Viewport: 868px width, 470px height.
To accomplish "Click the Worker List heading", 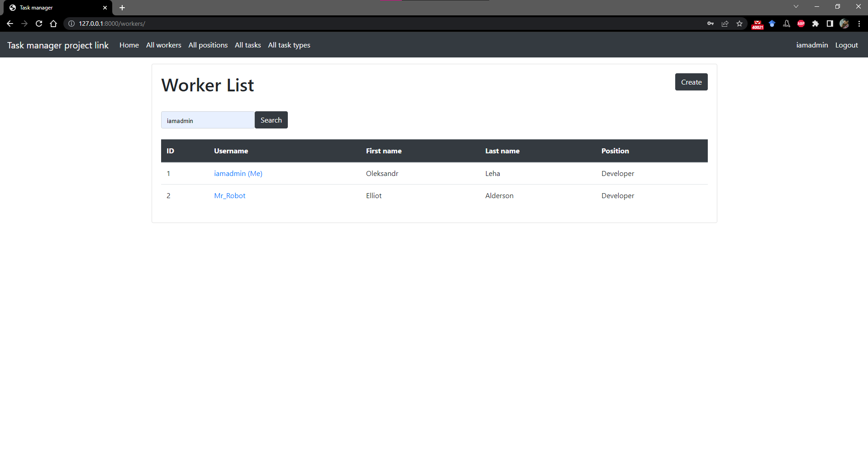I will [208, 85].
